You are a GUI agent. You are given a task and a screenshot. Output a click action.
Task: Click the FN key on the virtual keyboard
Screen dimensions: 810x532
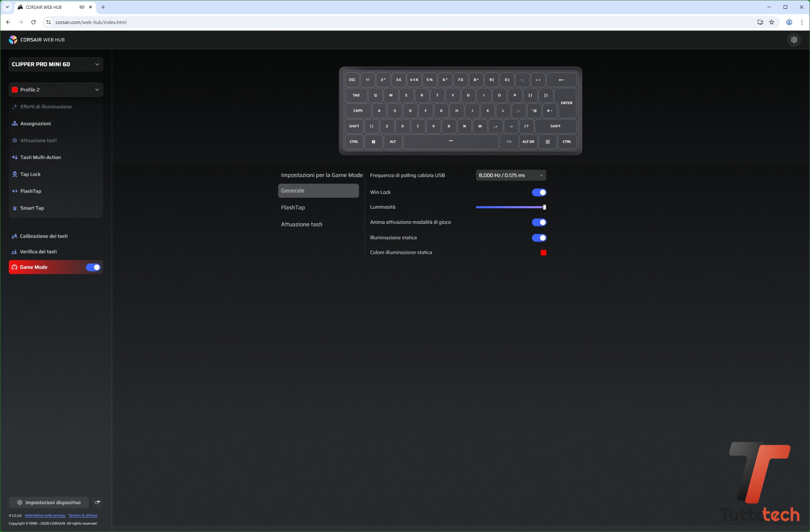pyautogui.click(x=509, y=142)
